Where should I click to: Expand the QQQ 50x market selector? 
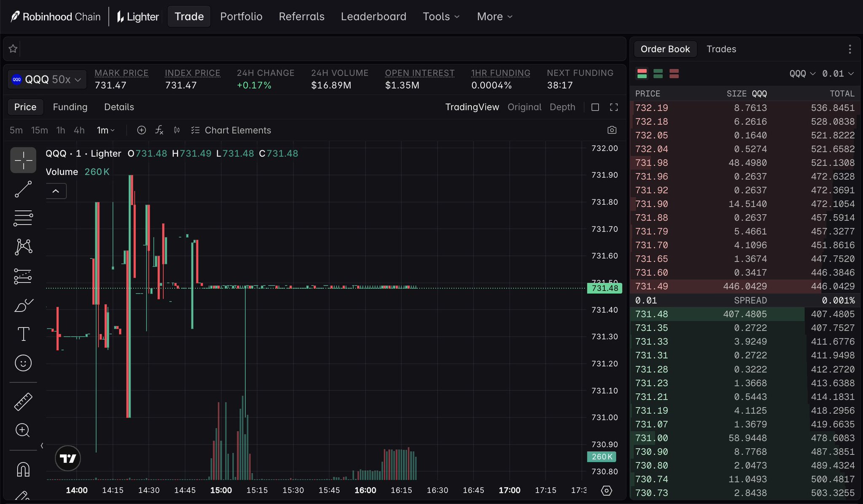coord(47,79)
